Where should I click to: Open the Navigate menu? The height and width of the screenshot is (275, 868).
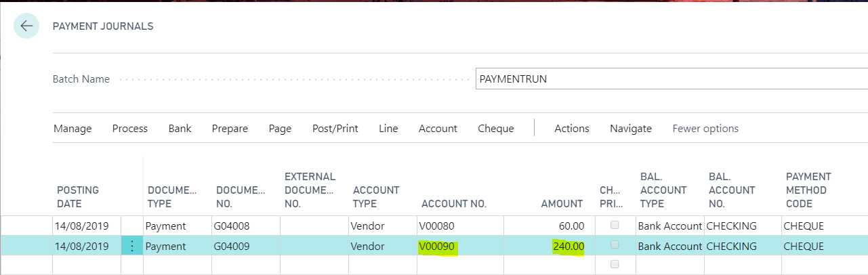pos(630,129)
